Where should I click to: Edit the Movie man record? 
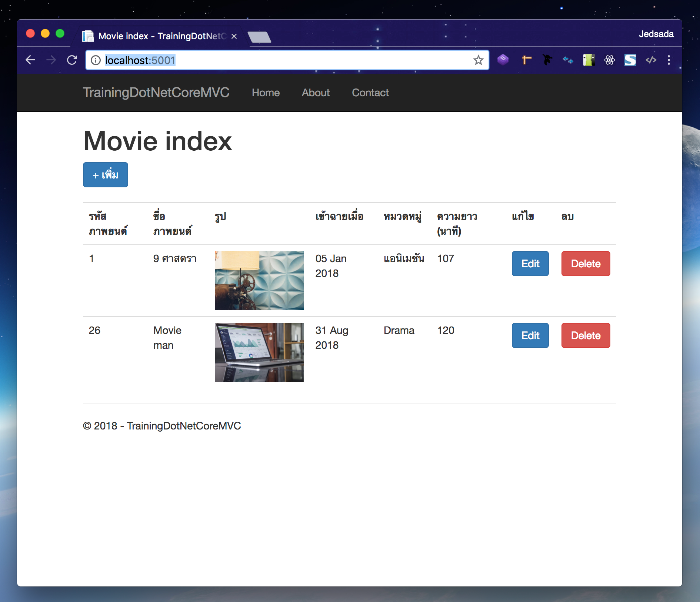pos(530,335)
